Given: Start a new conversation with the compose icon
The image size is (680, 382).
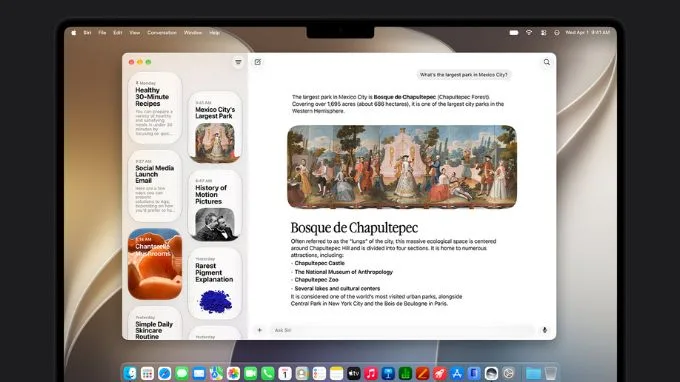Looking at the screenshot, I should pos(258,62).
